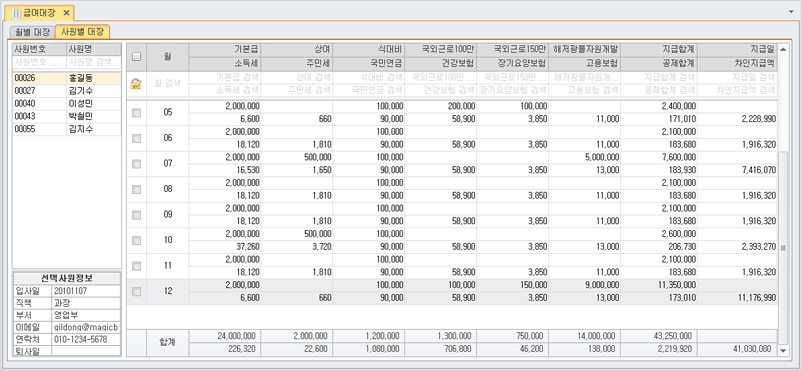This screenshot has width=802, height=371.
Task: Click the phone number 010-1234-5678
Action: [x=86, y=339]
